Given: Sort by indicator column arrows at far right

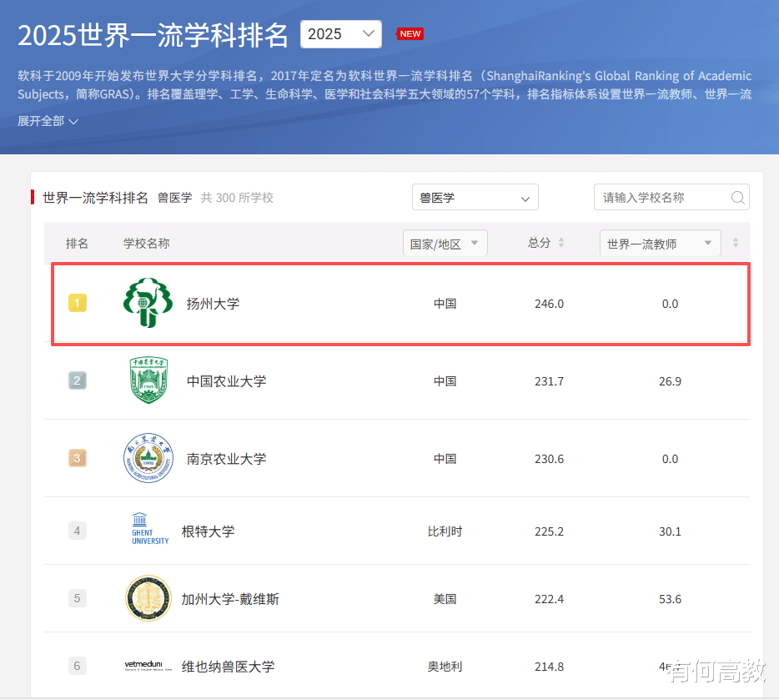Looking at the screenshot, I should click(736, 243).
